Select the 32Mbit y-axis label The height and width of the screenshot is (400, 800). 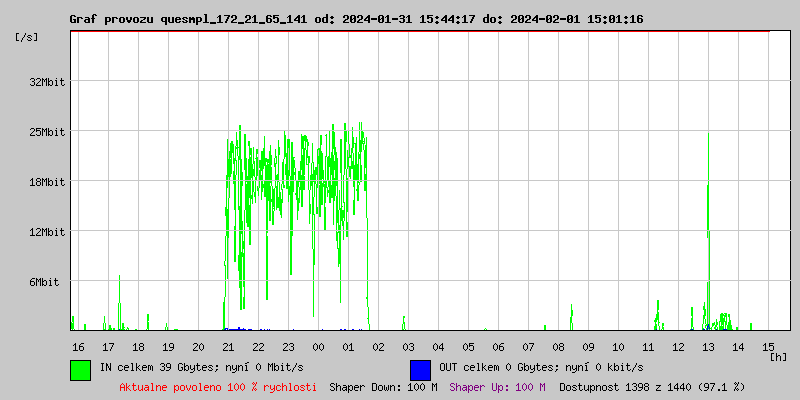tap(47, 82)
